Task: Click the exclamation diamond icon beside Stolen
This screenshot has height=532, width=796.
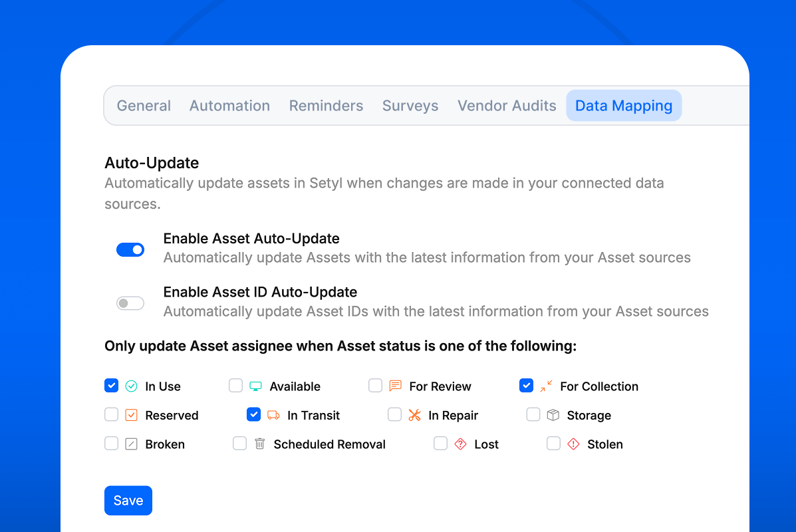Action: (x=573, y=444)
